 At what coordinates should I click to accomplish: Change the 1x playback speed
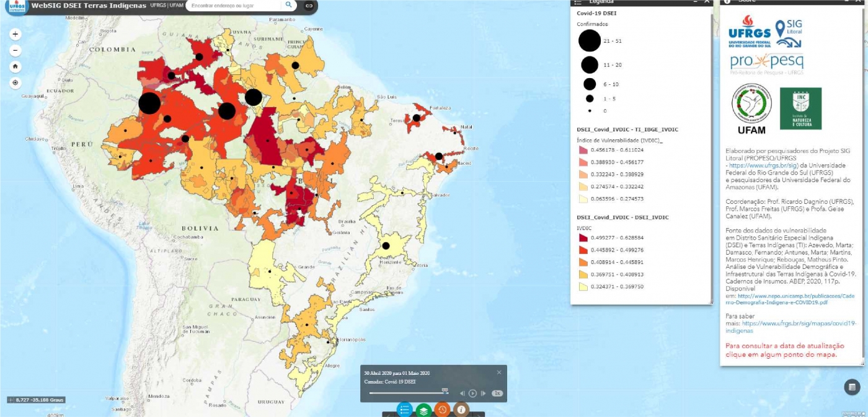497,393
